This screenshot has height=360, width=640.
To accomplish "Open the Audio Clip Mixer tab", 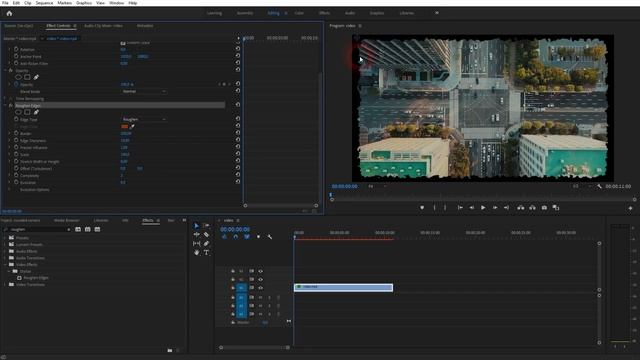I will 103,26.
